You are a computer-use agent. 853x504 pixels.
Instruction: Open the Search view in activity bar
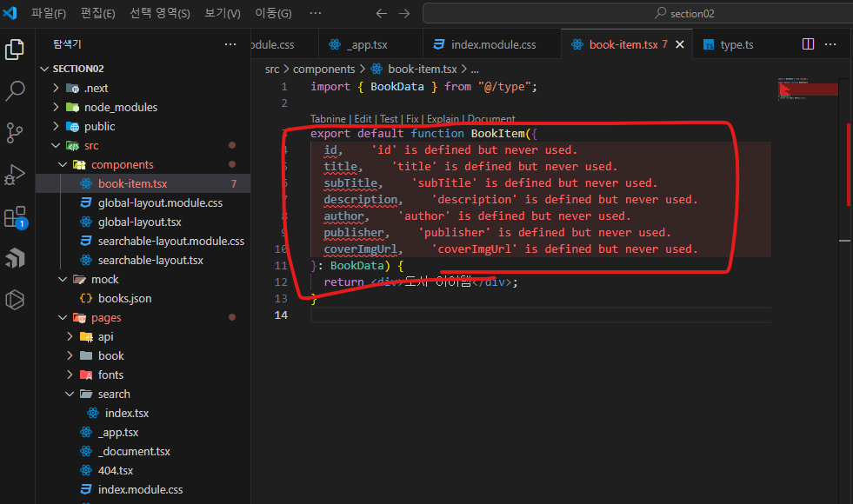point(15,90)
